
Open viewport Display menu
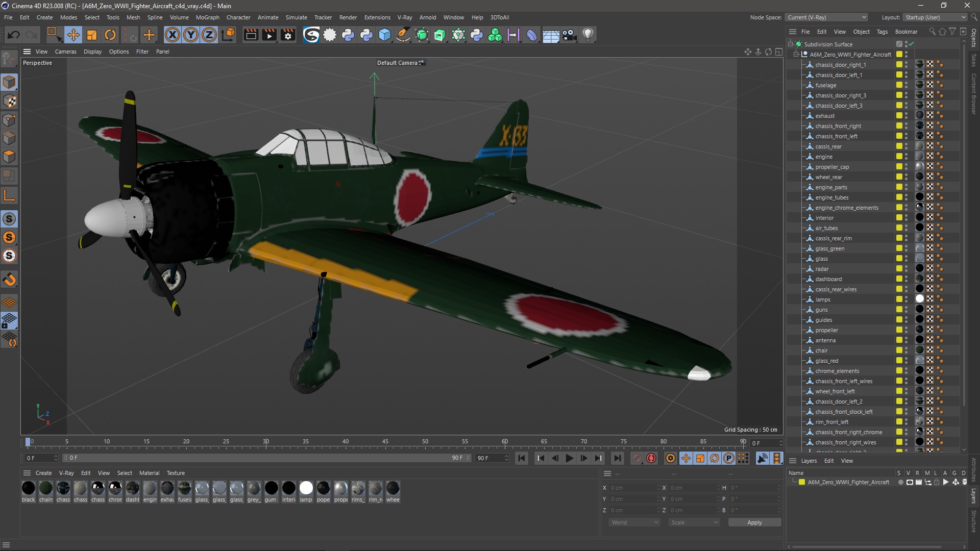(x=92, y=52)
